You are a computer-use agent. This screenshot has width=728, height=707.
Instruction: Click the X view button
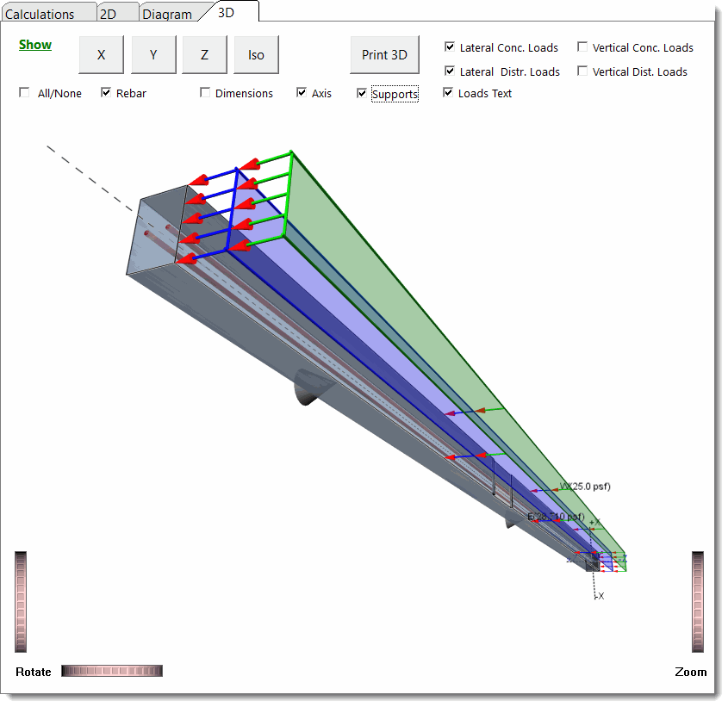101,55
